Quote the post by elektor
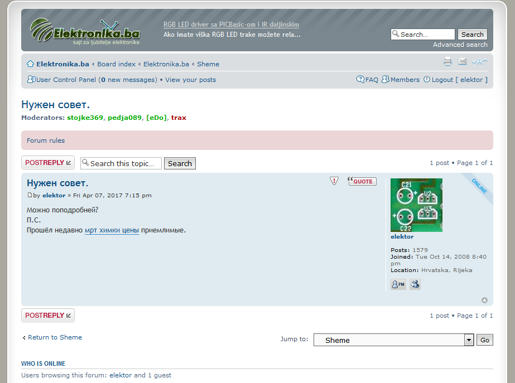 coord(362,181)
